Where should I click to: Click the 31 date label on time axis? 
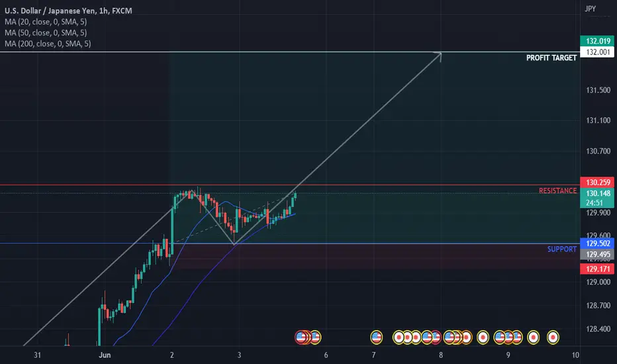coord(37,355)
